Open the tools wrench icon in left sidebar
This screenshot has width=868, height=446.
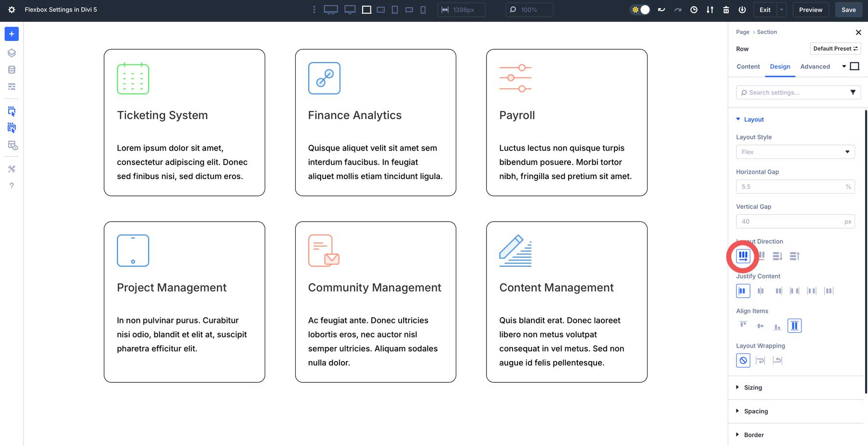(12, 169)
